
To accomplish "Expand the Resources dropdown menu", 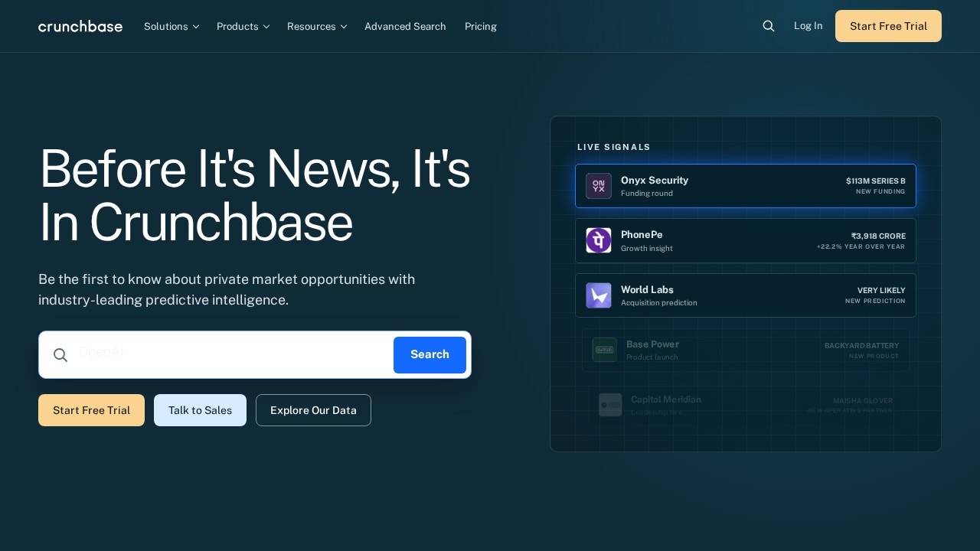I will click(x=317, y=26).
